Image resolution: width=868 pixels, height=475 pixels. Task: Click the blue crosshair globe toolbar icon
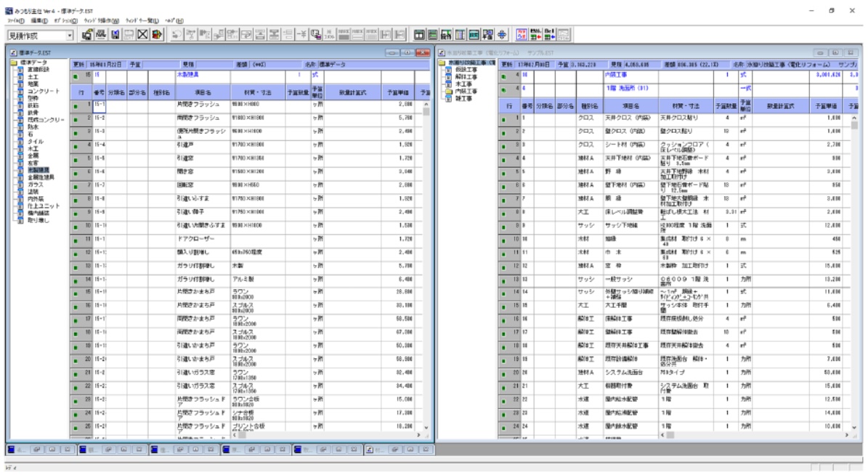(x=501, y=35)
